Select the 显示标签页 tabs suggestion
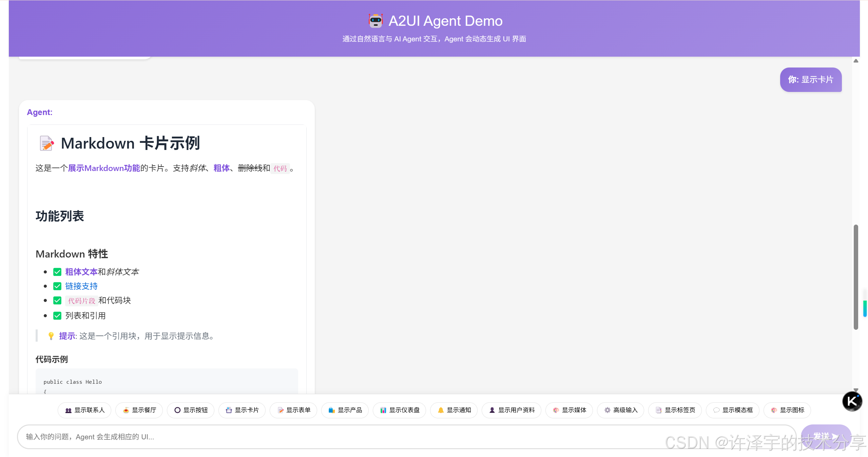868x457 pixels. point(675,410)
